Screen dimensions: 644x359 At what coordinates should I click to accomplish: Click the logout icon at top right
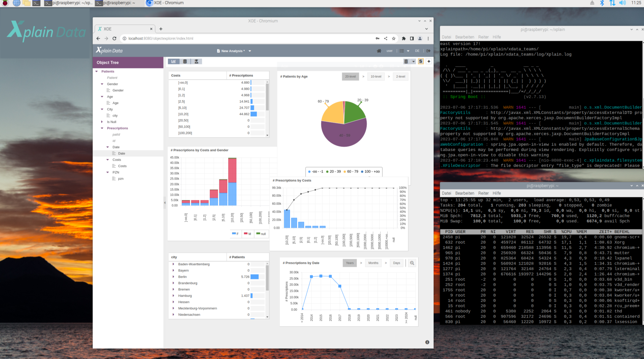click(x=428, y=51)
